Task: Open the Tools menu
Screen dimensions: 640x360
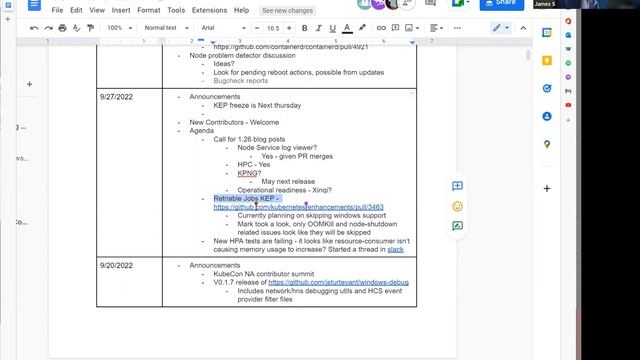Action: coord(176,10)
